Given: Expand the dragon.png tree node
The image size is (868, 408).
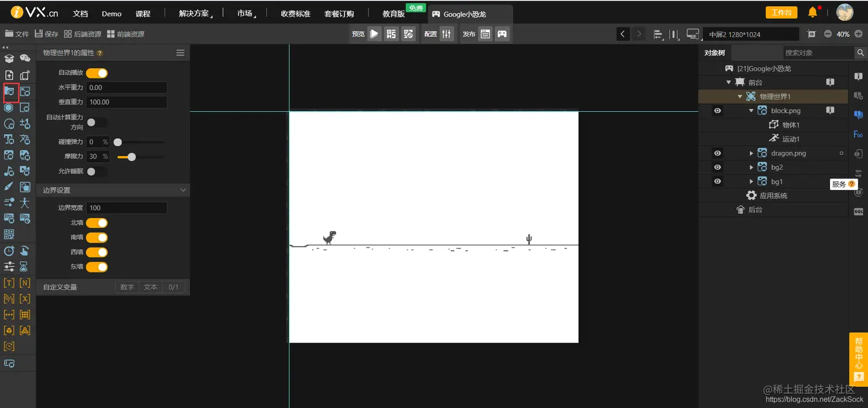Looking at the screenshot, I should point(751,153).
